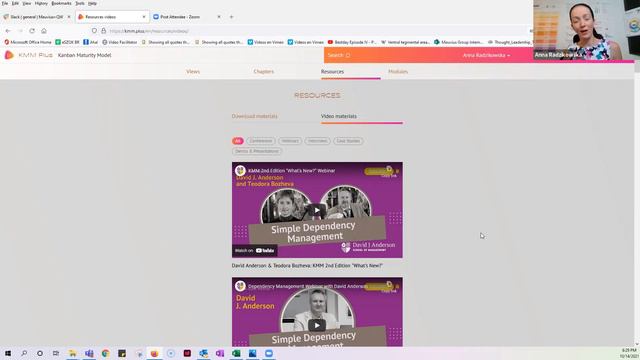The height and width of the screenshot is (360, 640).
Task: Copy link of Dependency Management webinar video
Action: (x=389, y=287)
